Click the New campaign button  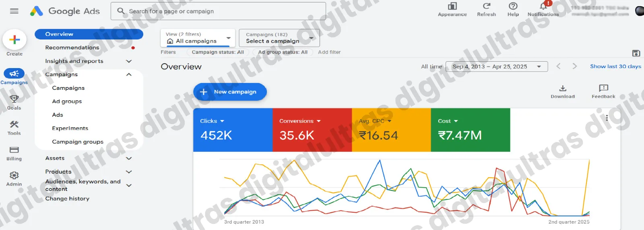(x=230, y=92)
